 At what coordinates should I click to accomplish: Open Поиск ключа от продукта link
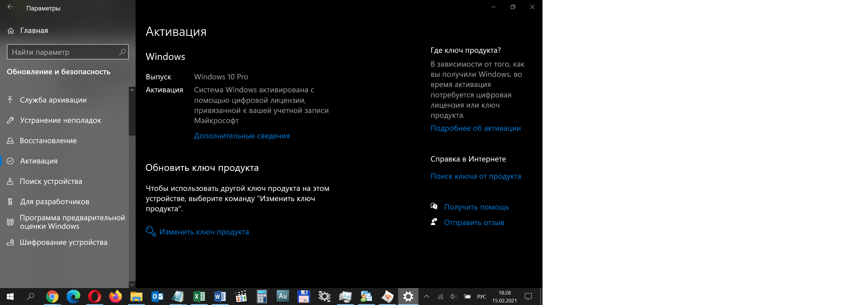tap(476, 176)
